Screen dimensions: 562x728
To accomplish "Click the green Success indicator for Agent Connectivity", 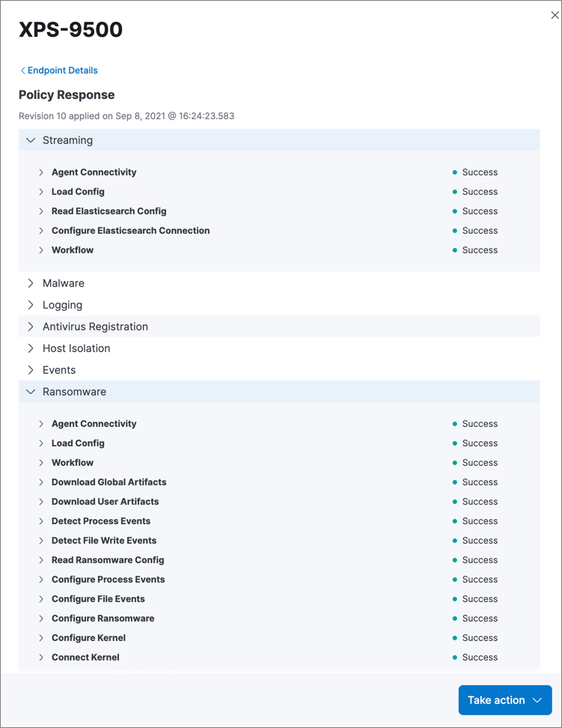I will (x=454, y=172).
